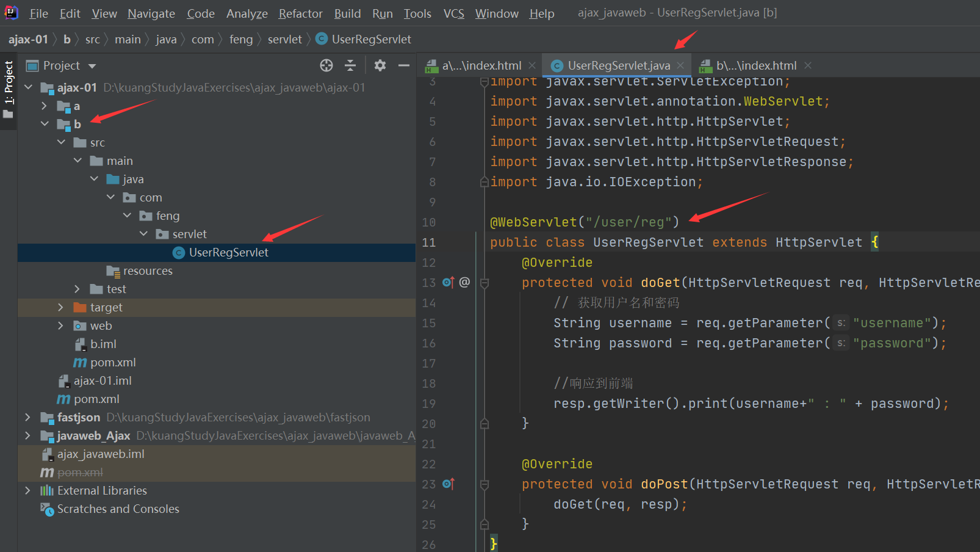Open Project panel settings gear

click(380, 65)
